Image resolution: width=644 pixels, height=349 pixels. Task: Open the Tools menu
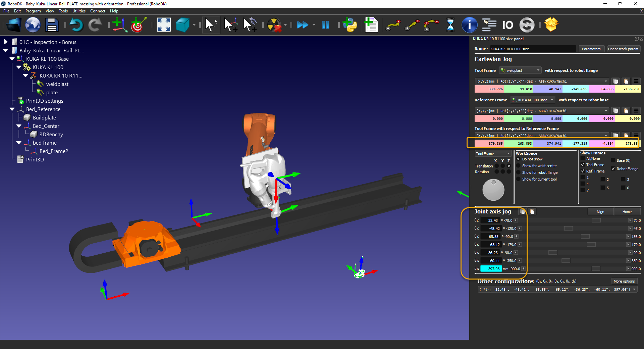tap(63, 11)
